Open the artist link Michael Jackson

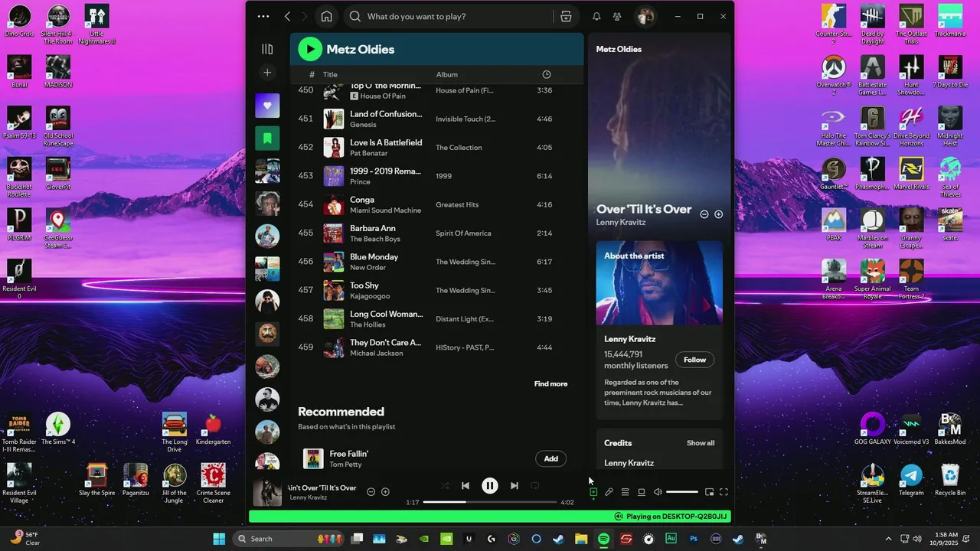point(377,354)
